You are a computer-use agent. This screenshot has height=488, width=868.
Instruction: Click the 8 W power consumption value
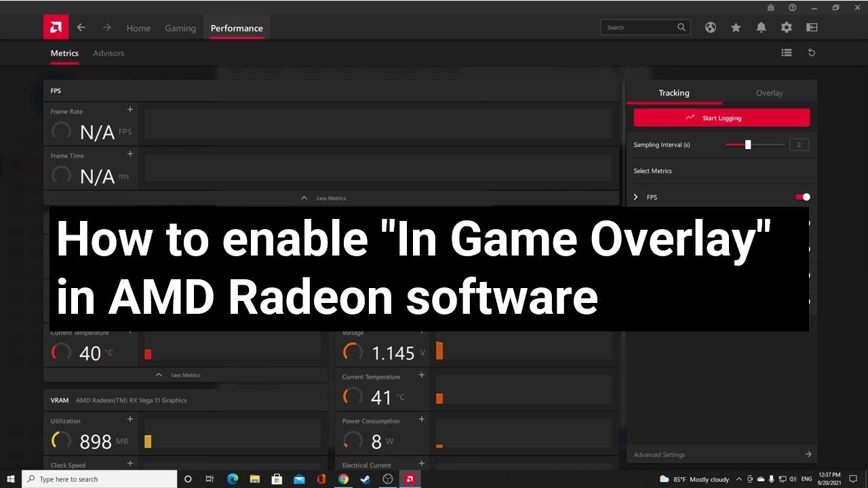pyautogui.click(x=376, y=442)
